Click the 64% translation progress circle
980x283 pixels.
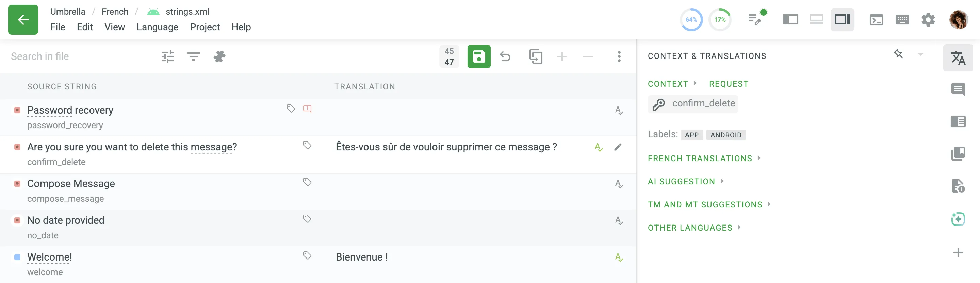point(691,19)
